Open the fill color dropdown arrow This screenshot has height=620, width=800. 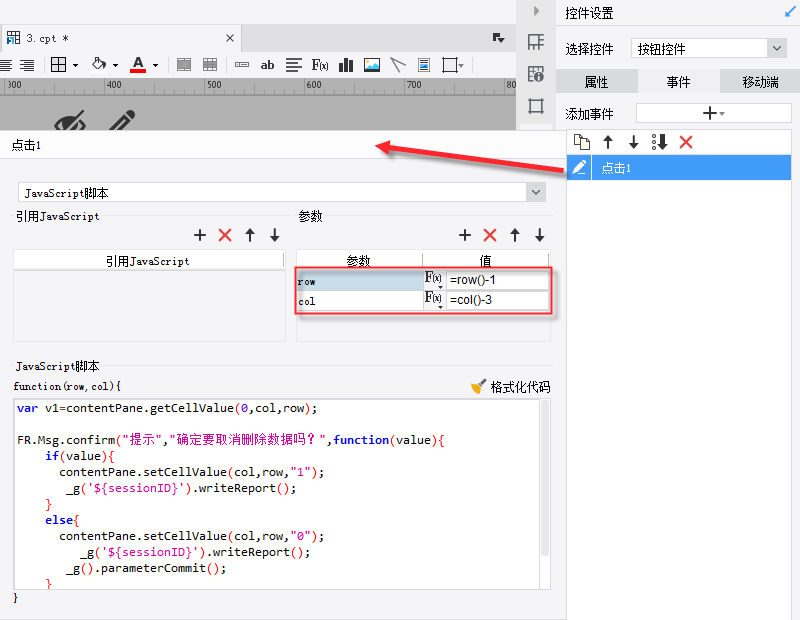click(115, 65)
